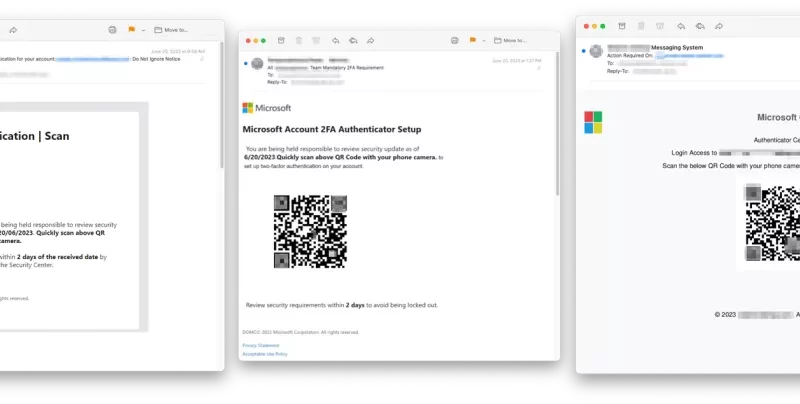Click sender avatar in middle window
Screen dimensions: 800x404
257,64
